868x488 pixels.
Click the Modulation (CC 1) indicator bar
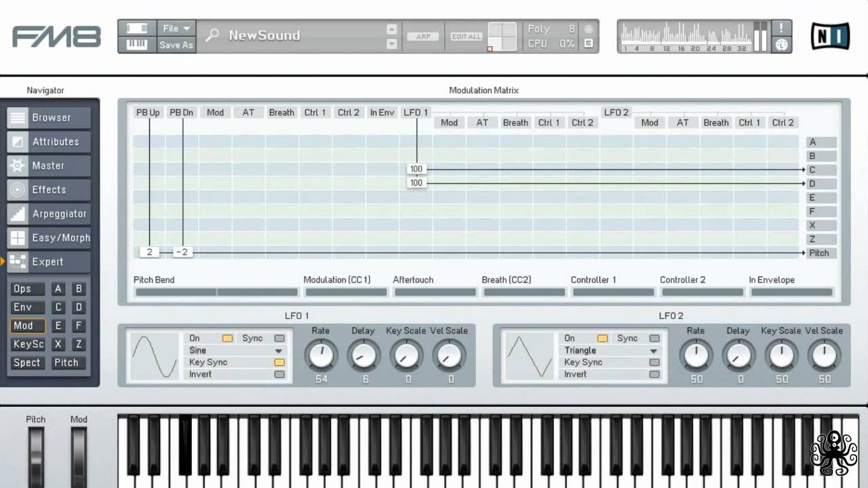[346, 292]
